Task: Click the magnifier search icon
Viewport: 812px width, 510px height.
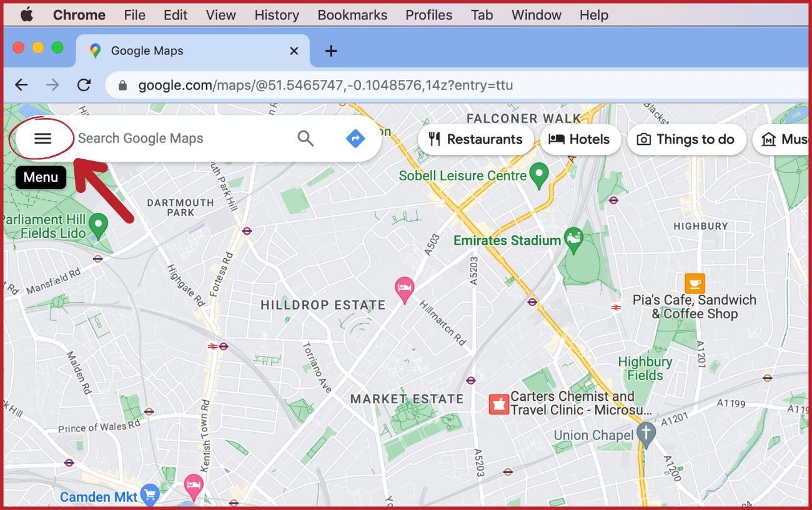Action: click(305, 139)
